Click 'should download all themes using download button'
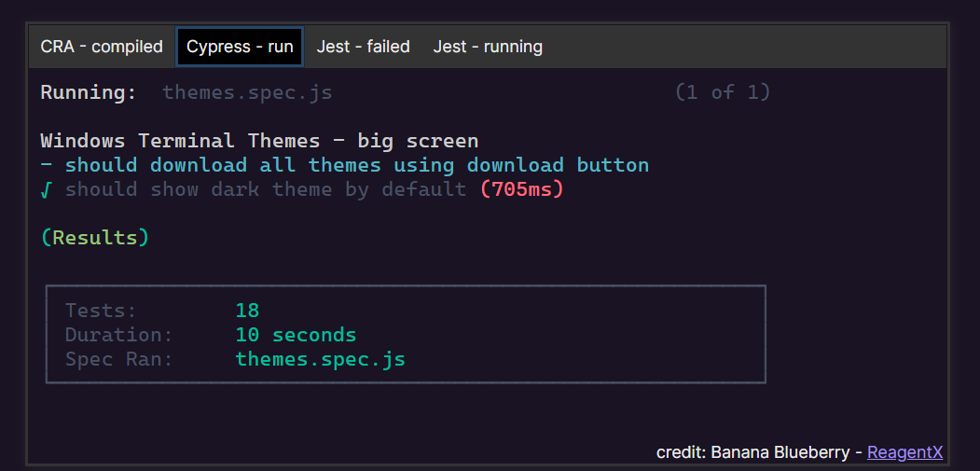Image resolution: width=980 pixels, height=471 pixels. click(356, 165)
